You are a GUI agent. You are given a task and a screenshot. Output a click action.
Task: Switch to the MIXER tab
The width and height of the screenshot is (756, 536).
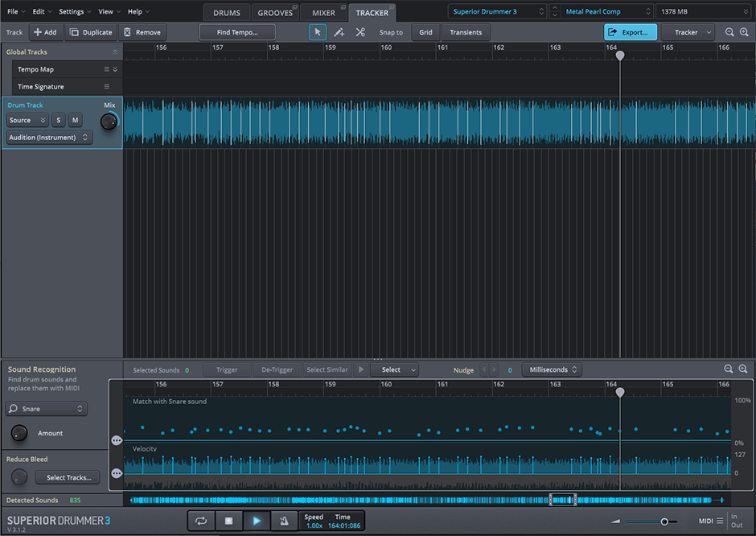pyautogui.click(x=323, y=13)
